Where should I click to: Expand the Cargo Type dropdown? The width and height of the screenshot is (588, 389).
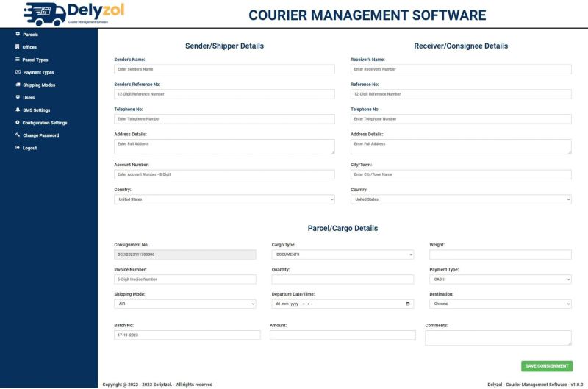(x=343, y=254)
